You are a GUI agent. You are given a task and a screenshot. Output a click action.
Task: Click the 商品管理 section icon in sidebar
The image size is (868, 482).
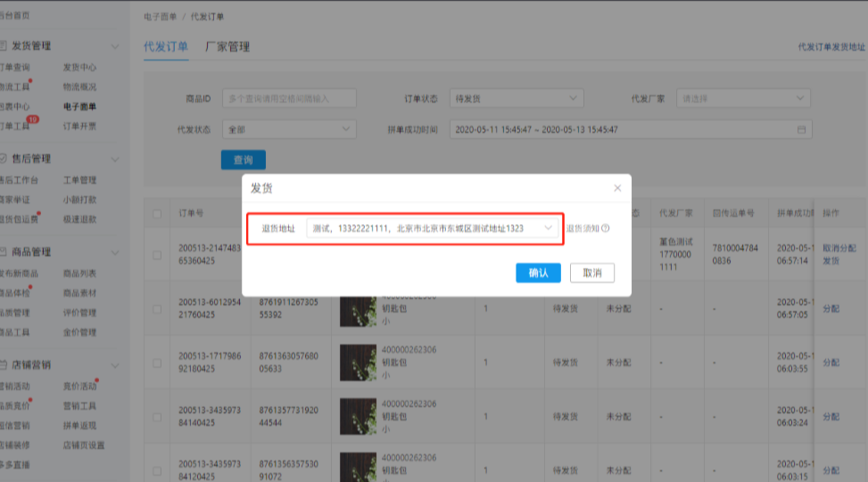tap(4, 252)
